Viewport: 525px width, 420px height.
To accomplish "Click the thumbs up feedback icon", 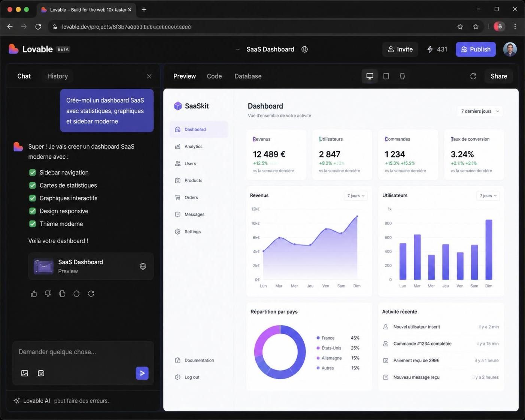I will [x=34, y=294].
